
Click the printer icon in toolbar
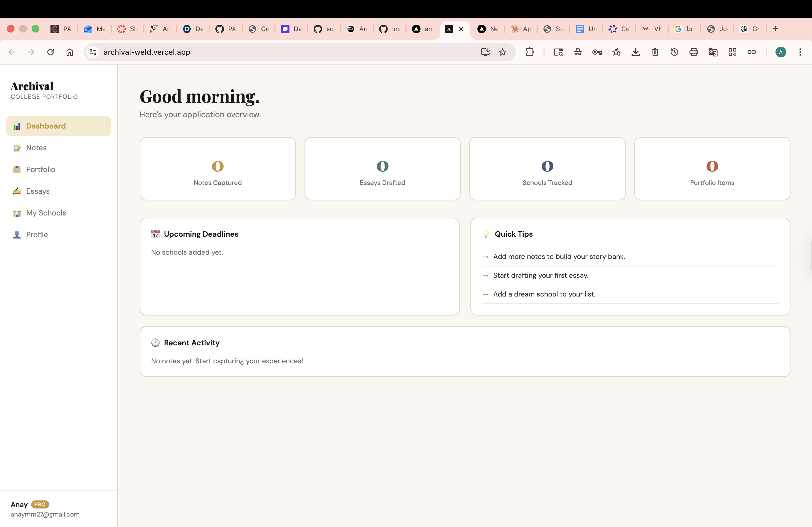pyautogui.click(x=694, y=52)
